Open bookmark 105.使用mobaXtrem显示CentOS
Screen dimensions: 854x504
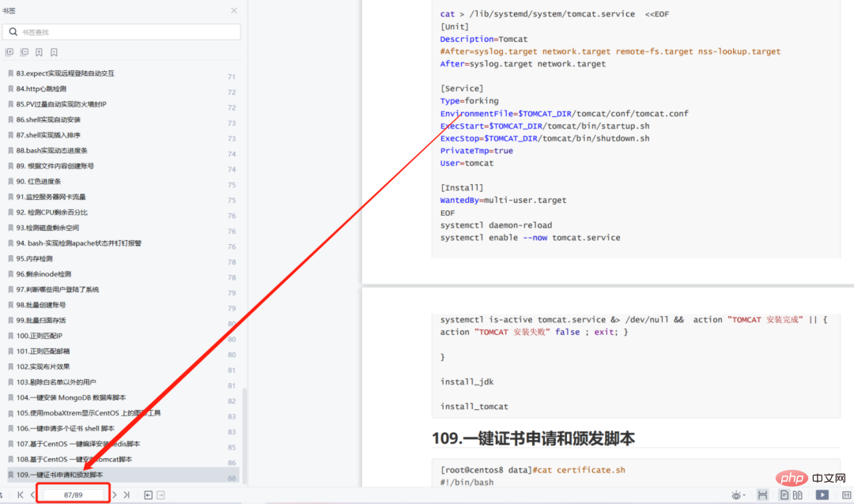pyautogui.click(x=89, y=413)
